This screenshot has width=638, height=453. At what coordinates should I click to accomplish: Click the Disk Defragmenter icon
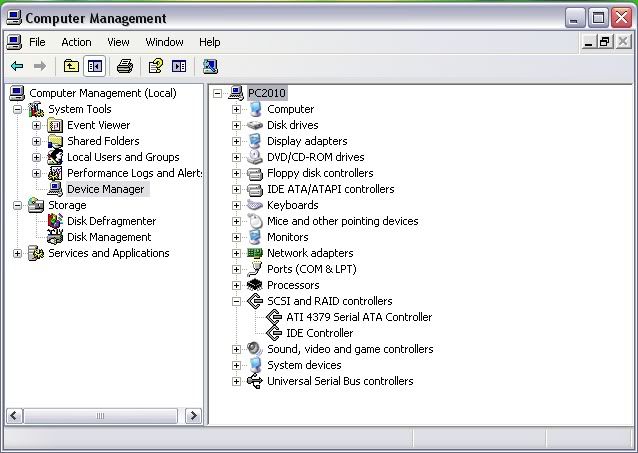point(55,221)
